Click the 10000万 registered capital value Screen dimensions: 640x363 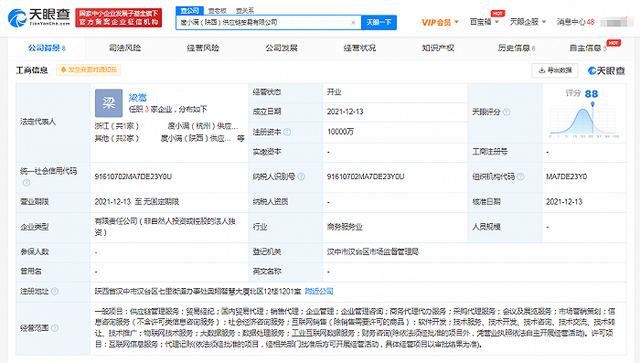click(x=340, y=132)
